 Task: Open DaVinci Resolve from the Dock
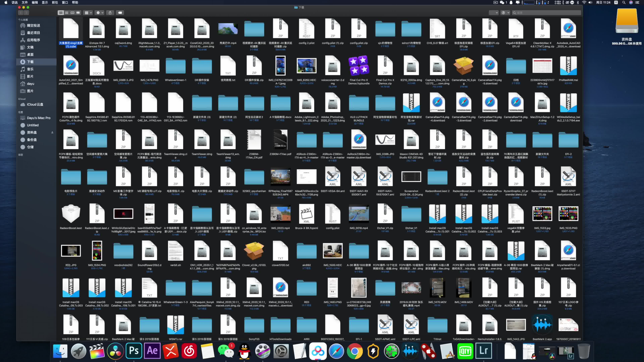coord(115,351)
